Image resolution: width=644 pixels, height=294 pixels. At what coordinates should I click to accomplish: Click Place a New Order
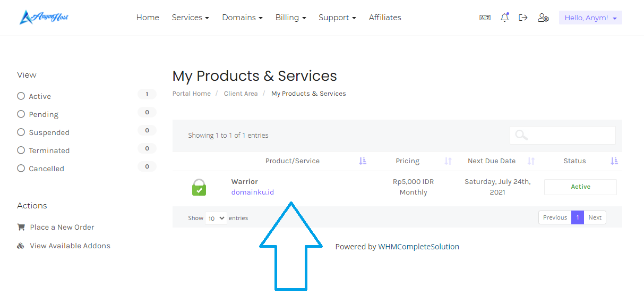(62, 227)
